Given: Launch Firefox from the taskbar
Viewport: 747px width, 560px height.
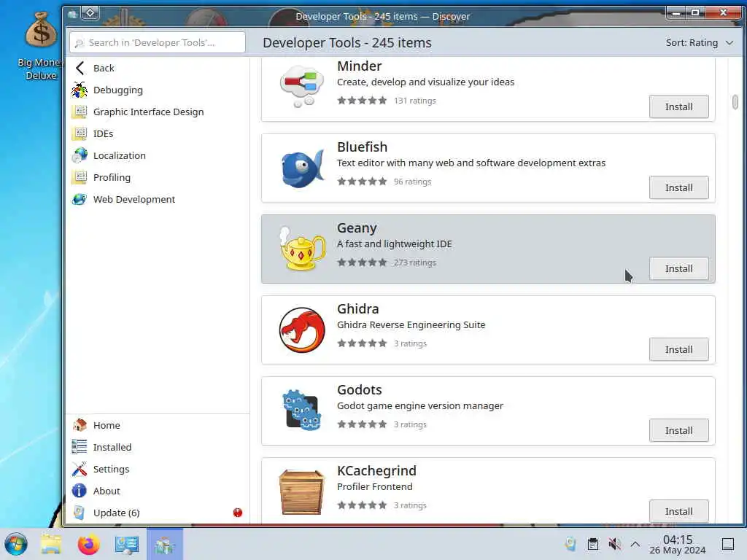Looking at the screenshot, I should [88, 544].
